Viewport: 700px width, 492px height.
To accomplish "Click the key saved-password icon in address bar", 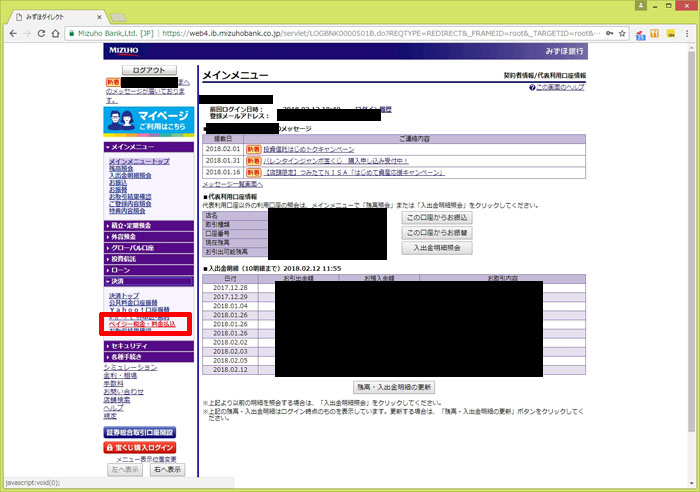I will [609, 33].
